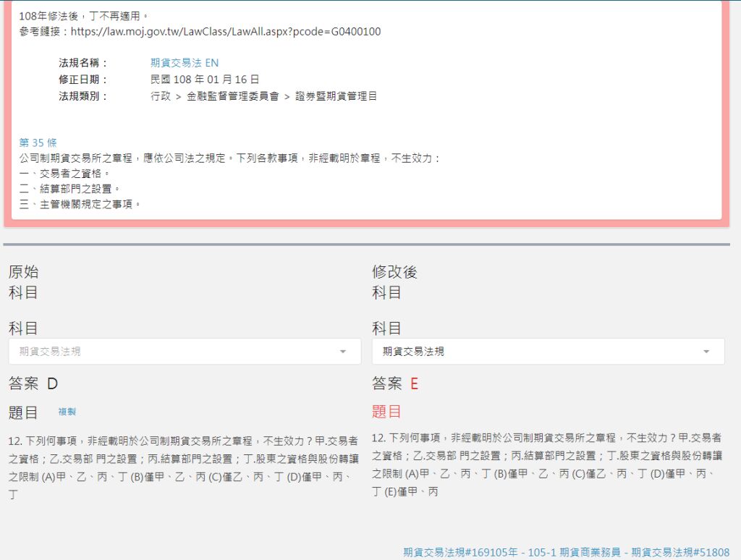The image size is (741, 560).
Task: Click the red modified answer letter E
Action: 415,384
